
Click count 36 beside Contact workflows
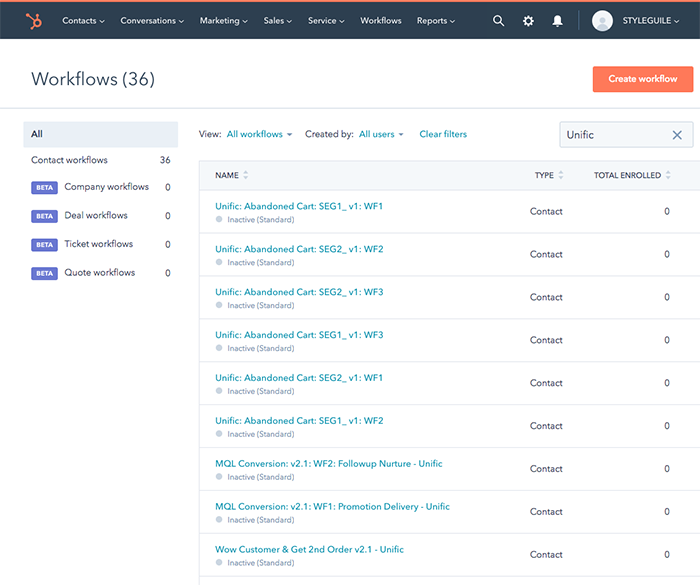[x=165, y=160]
